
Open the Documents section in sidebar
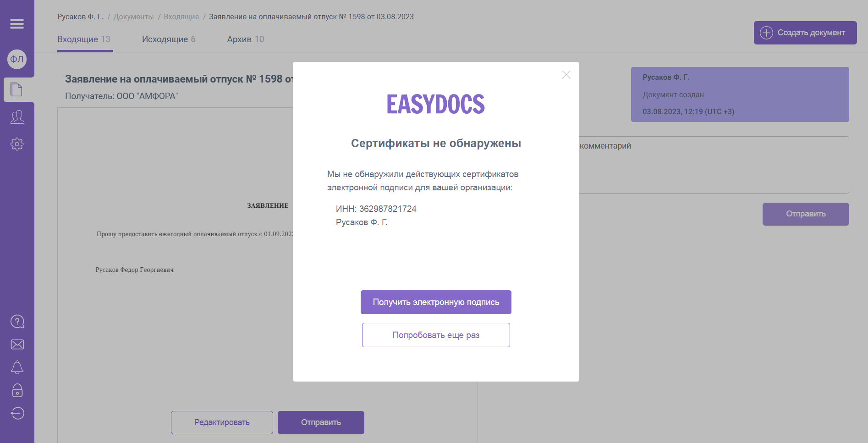coord(17,90)
